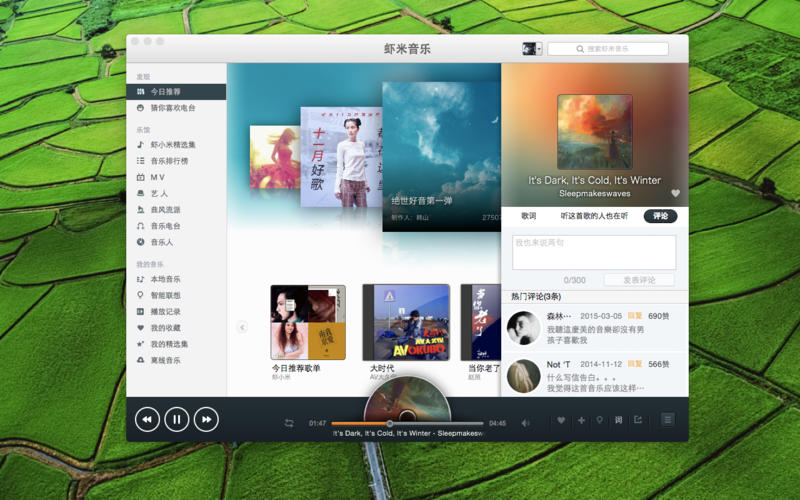Open 绝世好音第一弹 featured banner

click(x=441, y=157)
